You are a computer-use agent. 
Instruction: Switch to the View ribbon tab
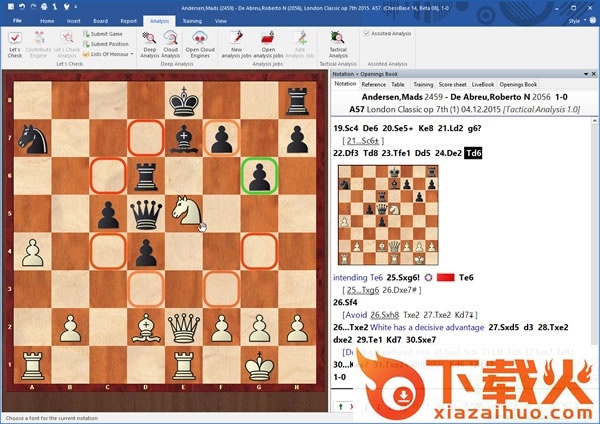pos(220,21)
